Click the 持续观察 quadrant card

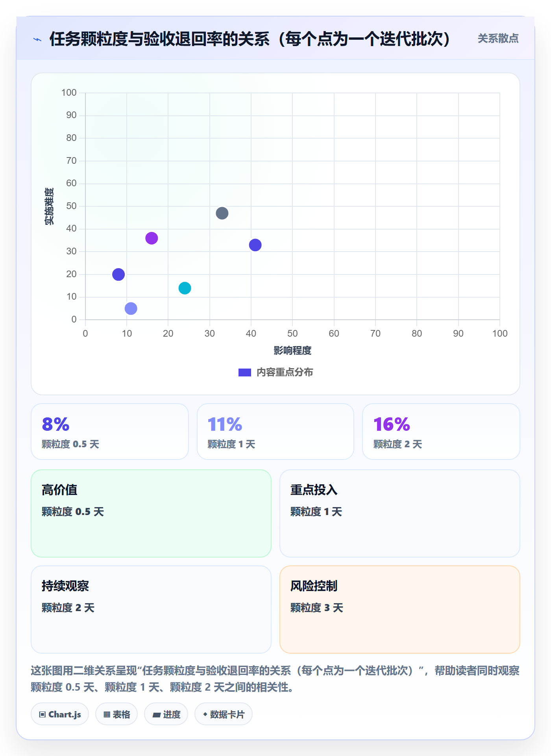(x=151, y=610)
